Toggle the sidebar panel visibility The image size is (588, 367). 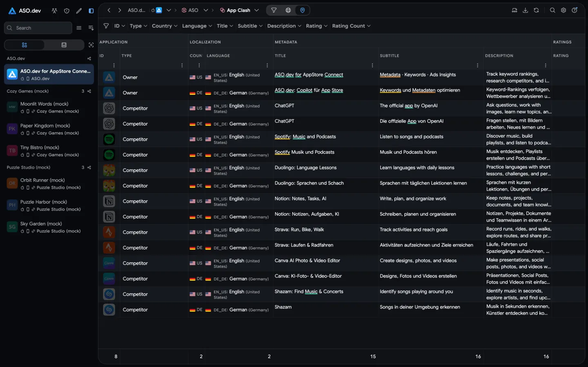point(91,11)
